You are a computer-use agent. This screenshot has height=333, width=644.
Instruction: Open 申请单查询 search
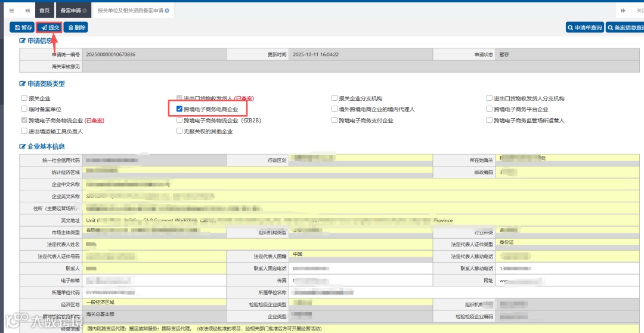point(585,27)
